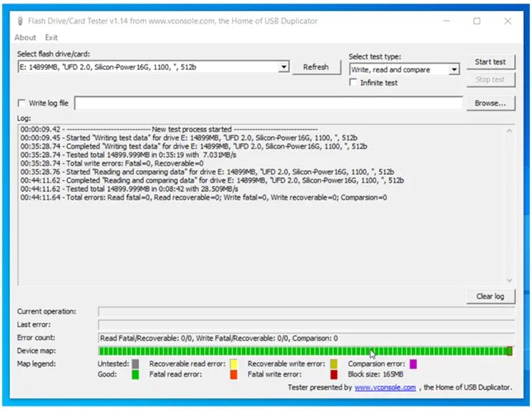Image resolution: width=532 pixels, height=410 pixels.
Task: Click the Last error status field
Action: tap(306, 324)
